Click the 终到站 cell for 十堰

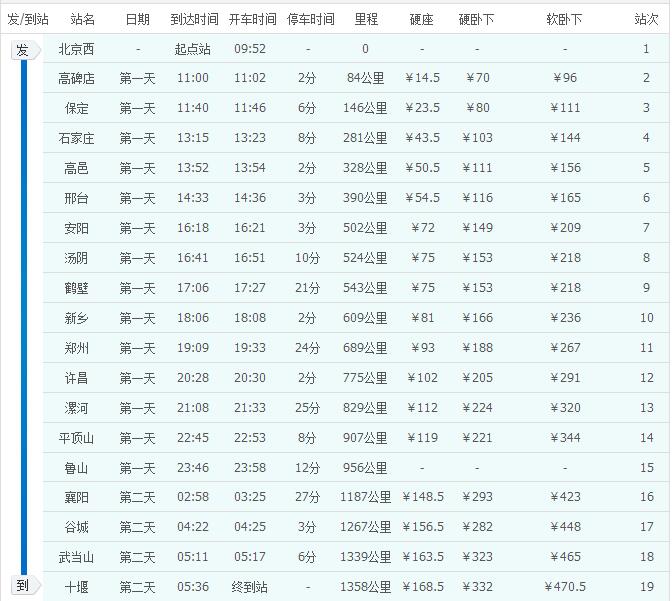pyautogui.click(x=250, y=587)
